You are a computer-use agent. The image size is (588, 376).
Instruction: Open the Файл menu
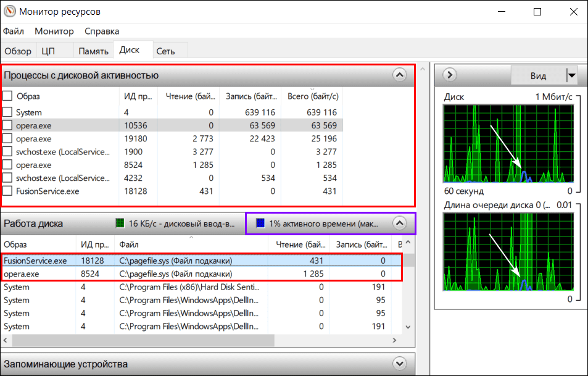click(14, 31)
